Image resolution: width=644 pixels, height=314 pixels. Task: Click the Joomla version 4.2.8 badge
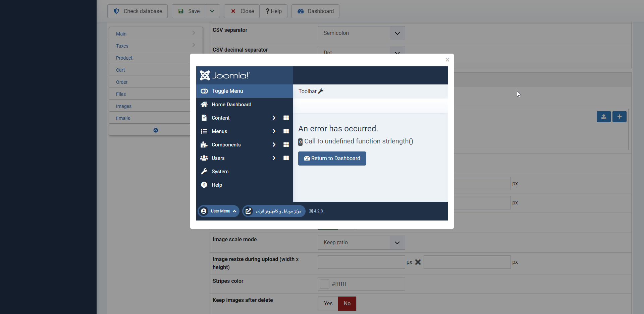(x=316, y=211)
